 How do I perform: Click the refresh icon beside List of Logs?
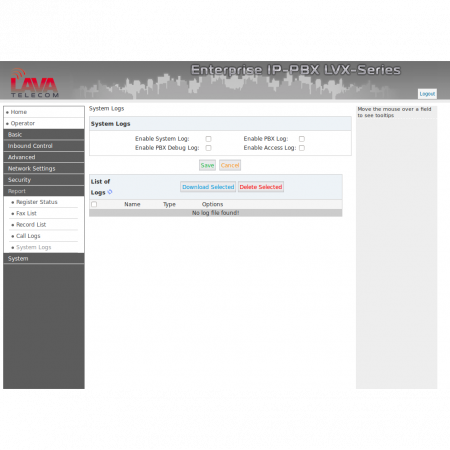(110, 192)
